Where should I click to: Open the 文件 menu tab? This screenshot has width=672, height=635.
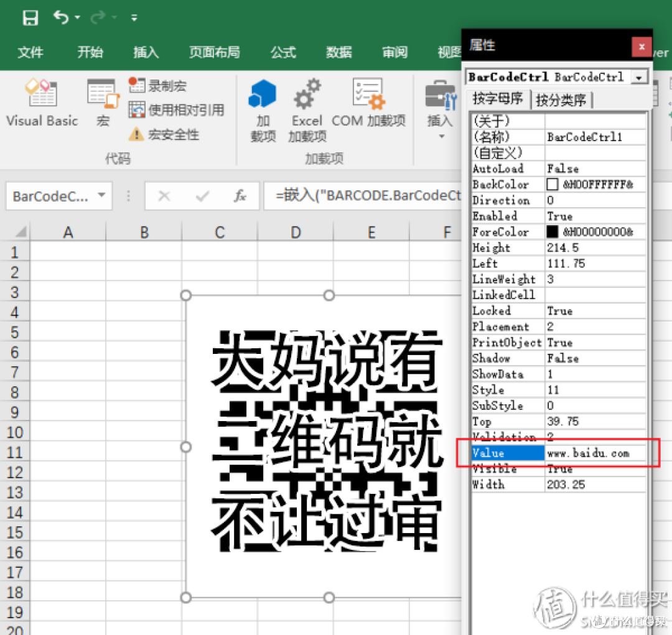pyautogui.click(x=30, y=52)
